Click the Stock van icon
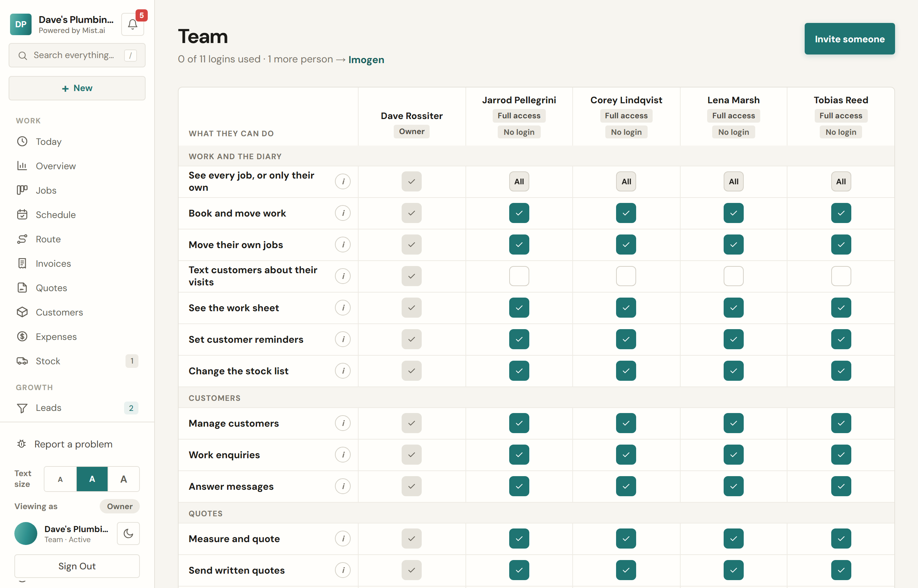918x588 pixels. pyautogui.click(x=22, y=361)
